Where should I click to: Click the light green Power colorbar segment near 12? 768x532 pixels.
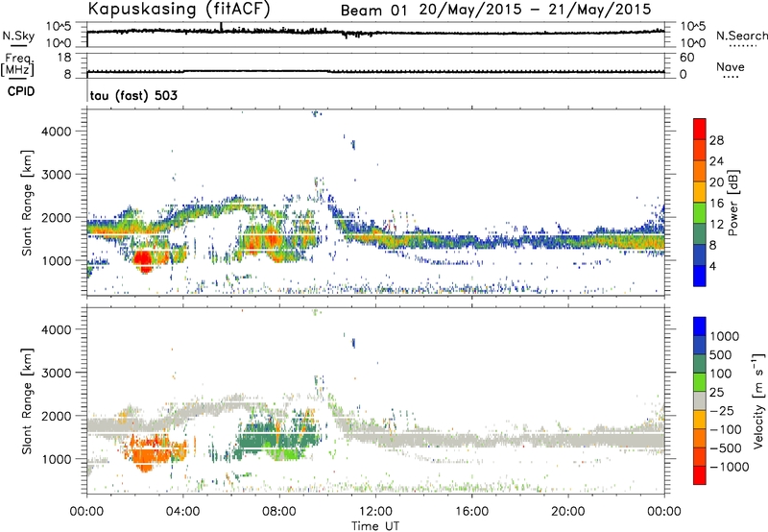click(x=700, y=212)
